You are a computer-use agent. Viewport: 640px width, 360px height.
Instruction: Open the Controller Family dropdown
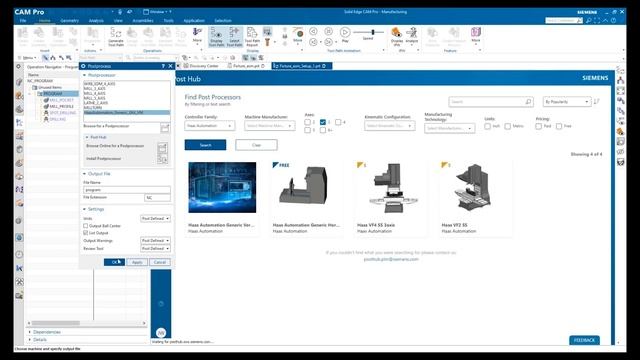[209, 126]
